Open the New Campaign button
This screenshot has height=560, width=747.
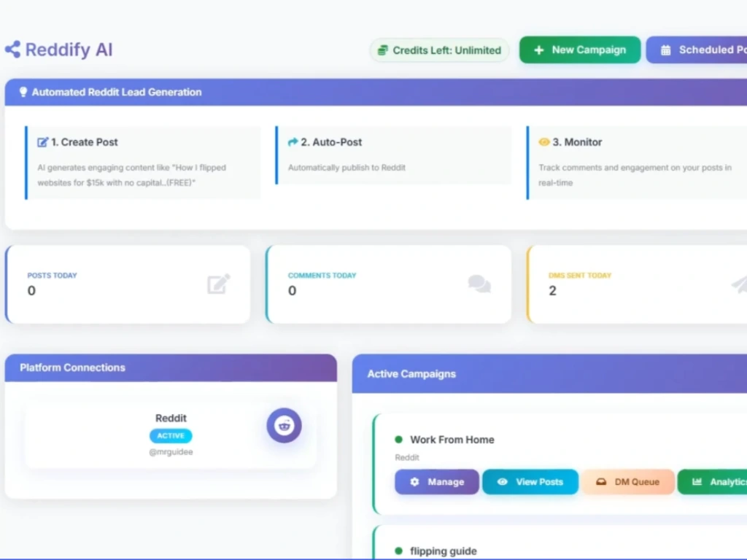pos(580,50)
